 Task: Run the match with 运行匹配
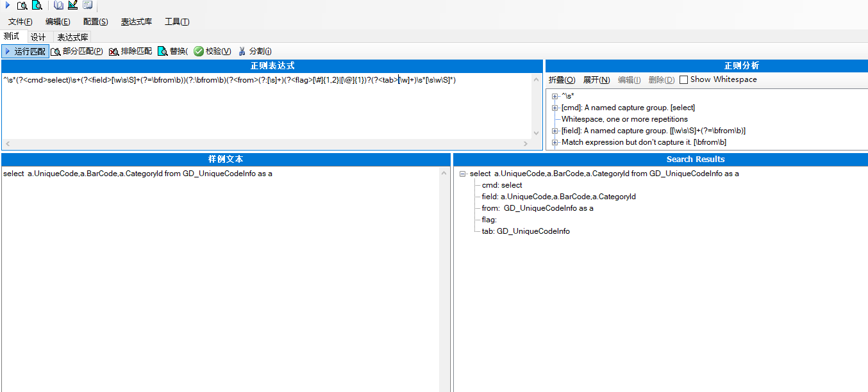pyautogui.click(x=25, y=51)
